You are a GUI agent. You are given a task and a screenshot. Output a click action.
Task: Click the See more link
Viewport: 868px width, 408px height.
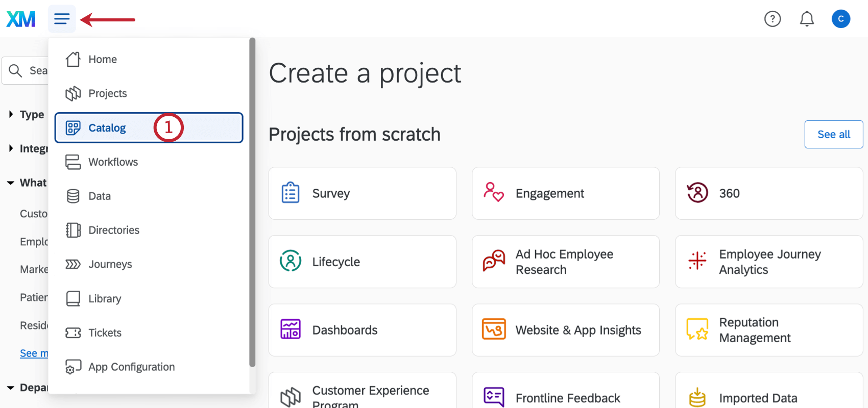point(34,353)
